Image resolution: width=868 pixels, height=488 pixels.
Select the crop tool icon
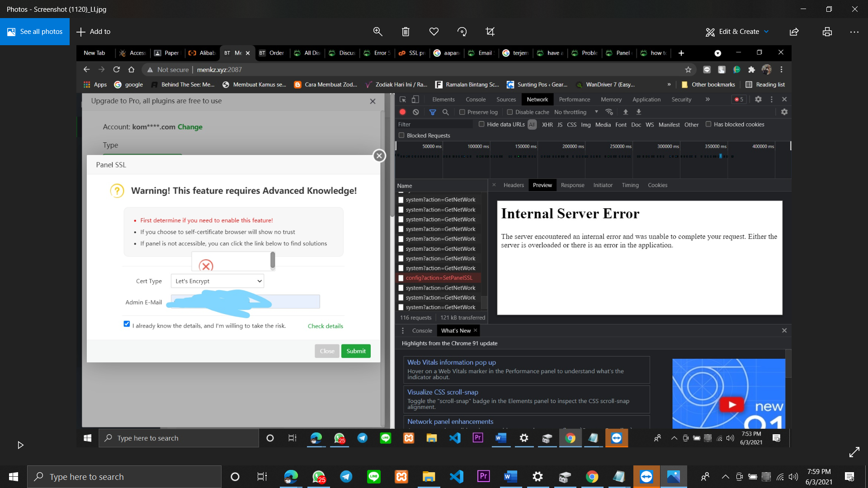(490, 32)
